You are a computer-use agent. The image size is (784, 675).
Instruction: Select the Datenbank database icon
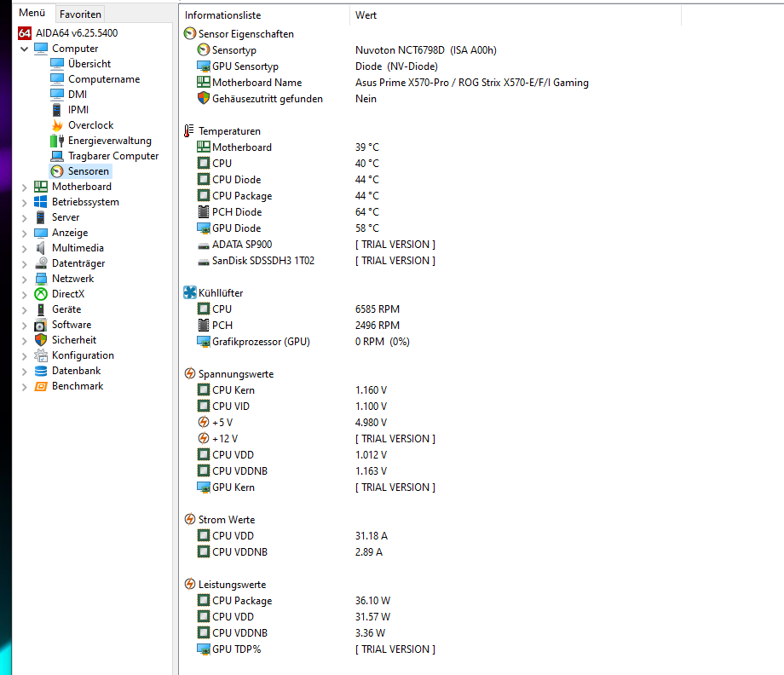[41, 371]
